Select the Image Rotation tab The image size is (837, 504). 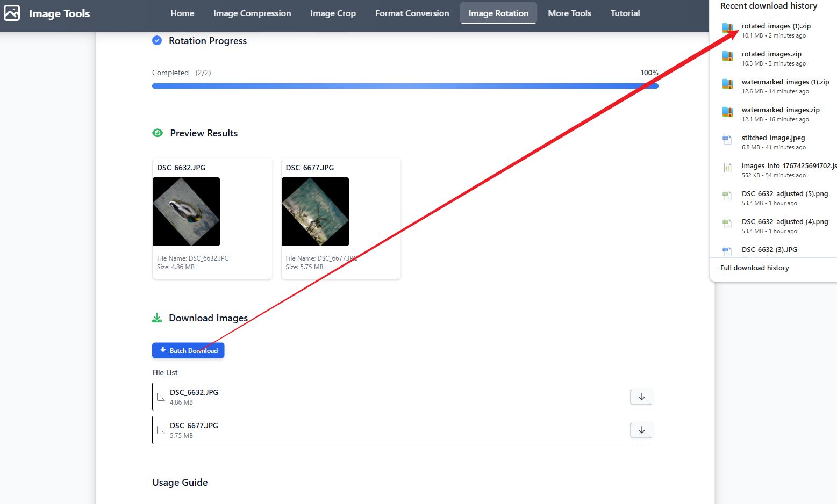tap(498, 13)
